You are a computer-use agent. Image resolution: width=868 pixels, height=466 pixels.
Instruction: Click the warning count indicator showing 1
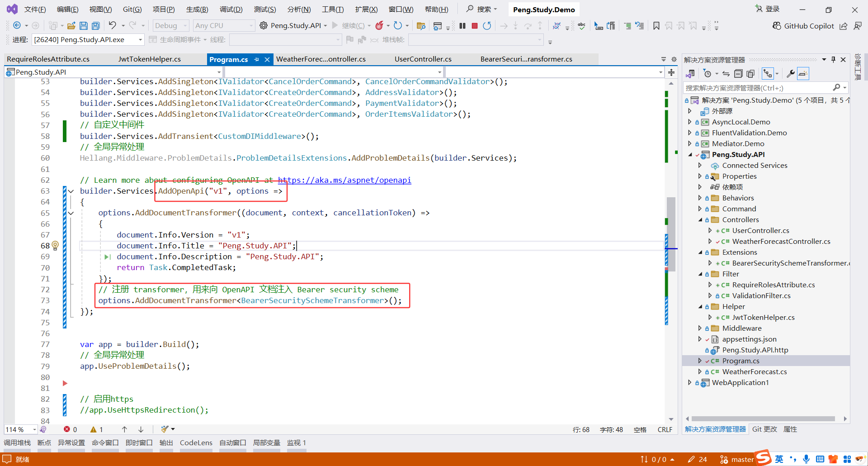[97, 429]
